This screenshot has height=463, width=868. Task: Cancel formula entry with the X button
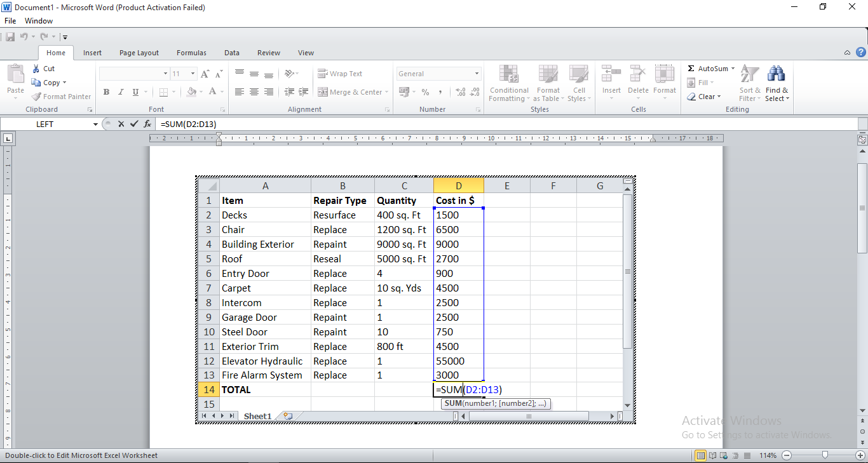(x=121, y=124)
